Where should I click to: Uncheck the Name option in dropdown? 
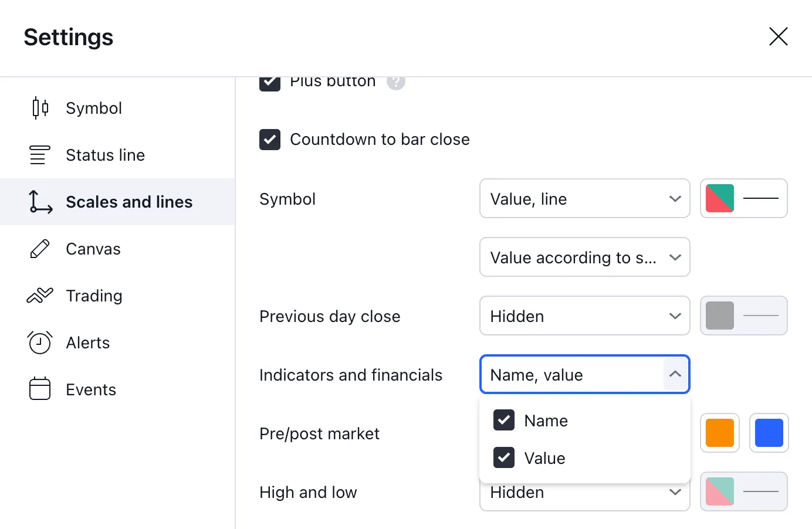tap(504, 421)
